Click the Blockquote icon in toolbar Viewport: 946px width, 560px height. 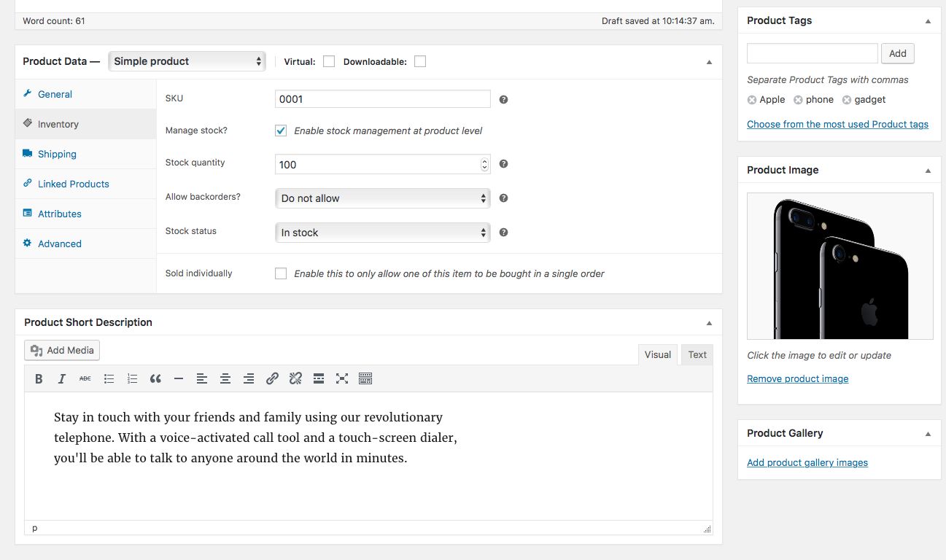155,378
